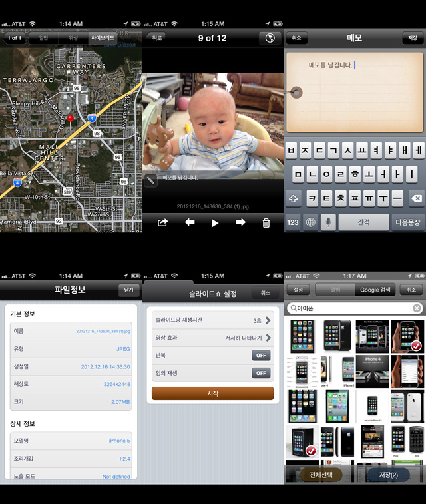The width and height of the screenshot is (426, 504).
Task: Tap the keyboard globe language key
Action: (310, 222)
